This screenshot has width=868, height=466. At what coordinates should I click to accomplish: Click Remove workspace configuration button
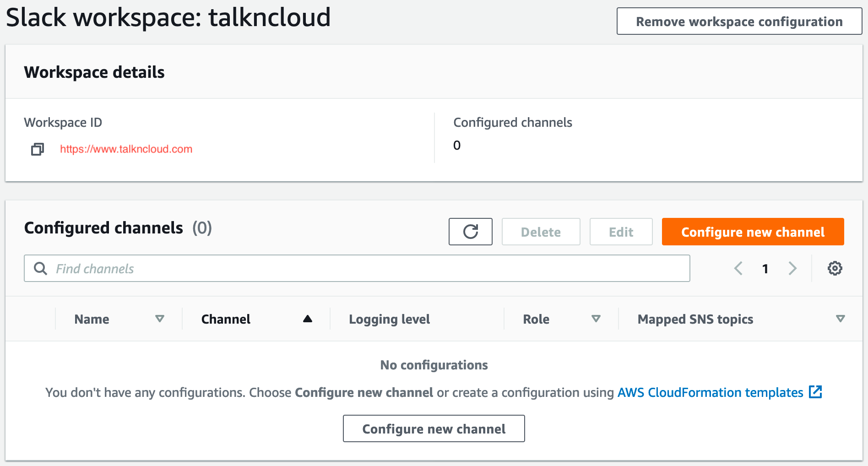point(739,21)
